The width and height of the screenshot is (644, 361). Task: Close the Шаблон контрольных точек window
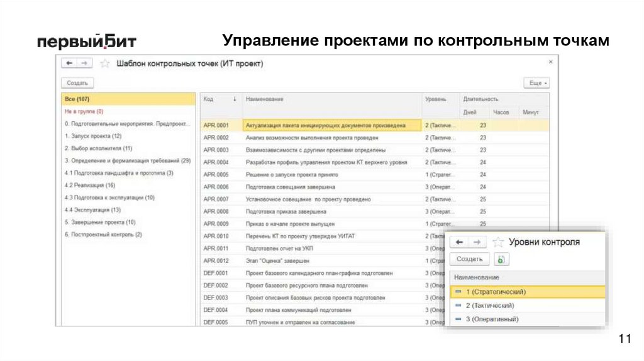[x=550, y=62]
